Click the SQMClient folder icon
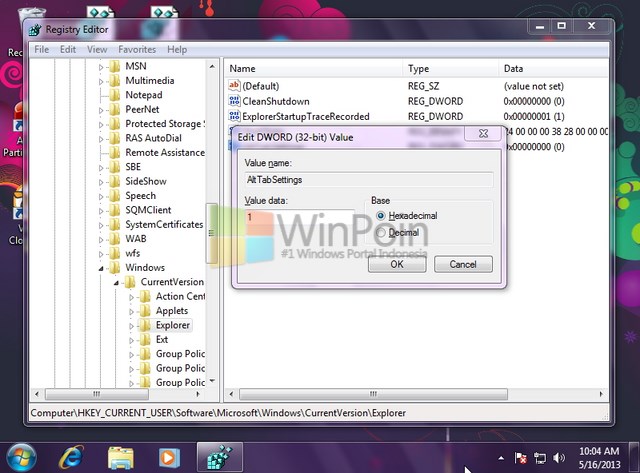 pos(115,210)
